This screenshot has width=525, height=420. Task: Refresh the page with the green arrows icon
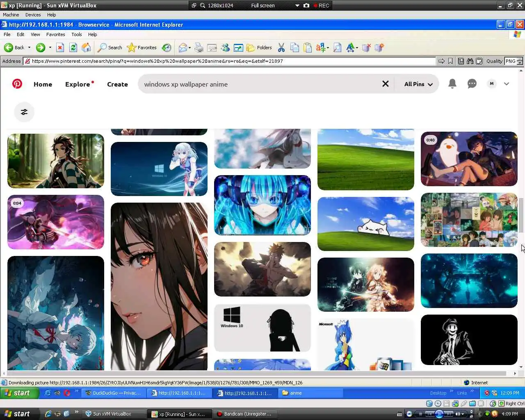coord(73,48)
